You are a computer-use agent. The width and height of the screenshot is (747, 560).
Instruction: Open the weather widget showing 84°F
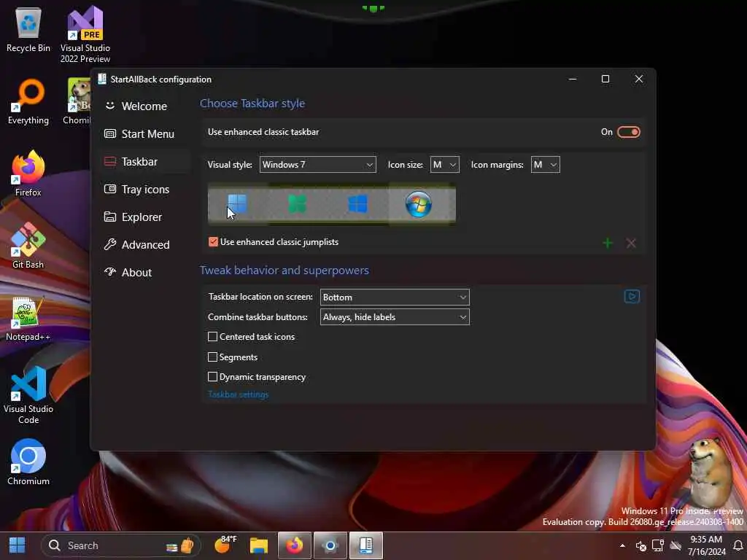click(226, 545)
